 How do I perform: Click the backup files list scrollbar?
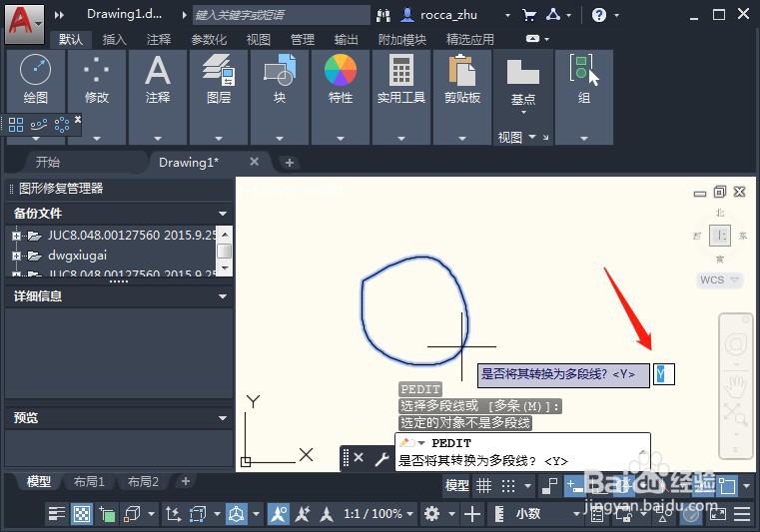[x=224, y=251]
